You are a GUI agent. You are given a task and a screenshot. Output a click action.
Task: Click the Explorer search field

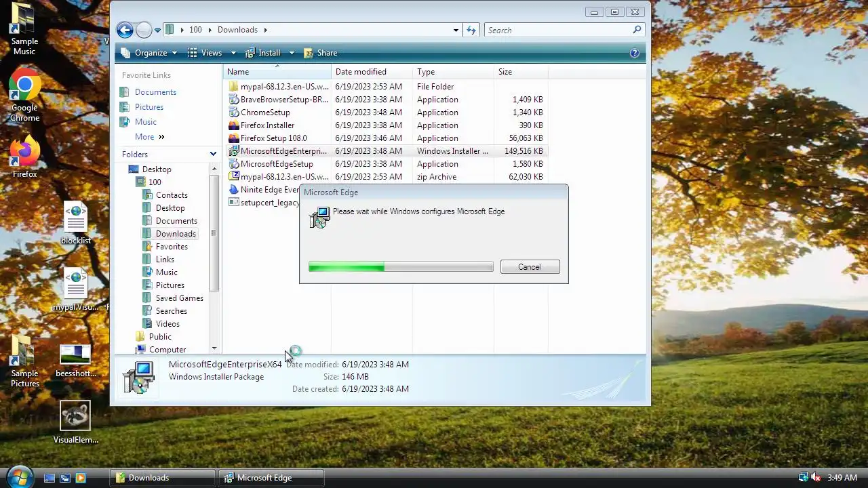559,30
